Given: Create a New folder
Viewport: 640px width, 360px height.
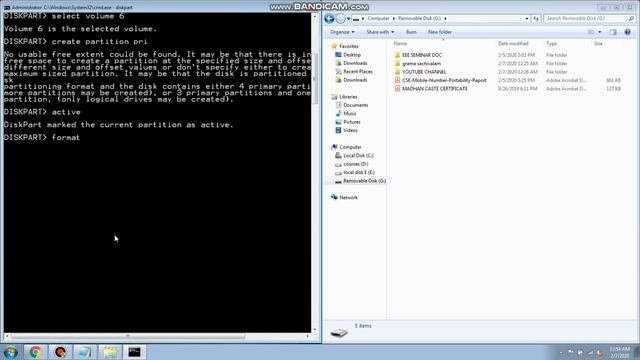Looking at the screenshot, I should point(440,32).
